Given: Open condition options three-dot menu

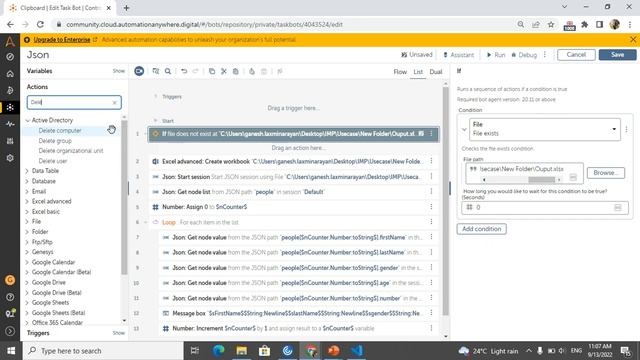Looking at the screenshot, I should point(626,129).
